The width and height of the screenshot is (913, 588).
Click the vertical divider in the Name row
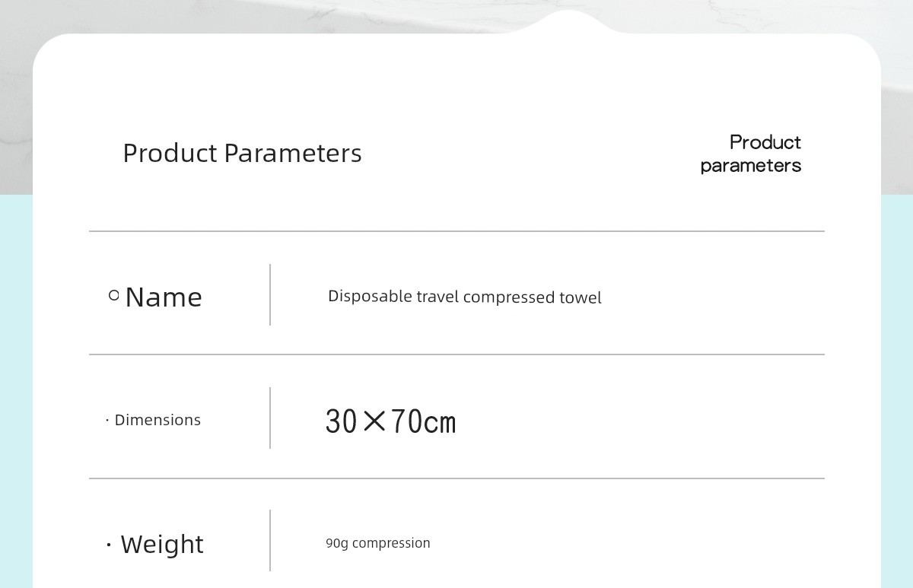pyautogui.click(x=270, y=294)
